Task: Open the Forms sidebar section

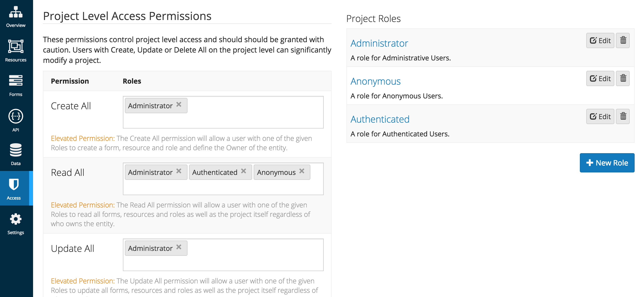Action: click(16, 85)
